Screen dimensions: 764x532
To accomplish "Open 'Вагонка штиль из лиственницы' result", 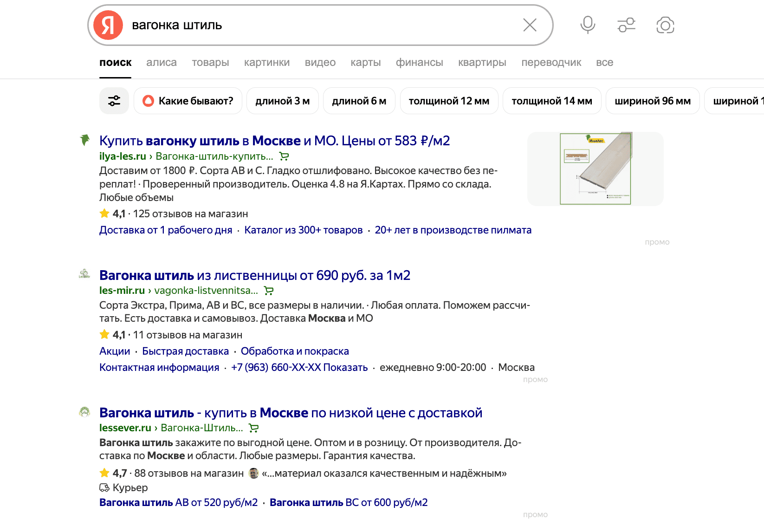I will 255,275.
